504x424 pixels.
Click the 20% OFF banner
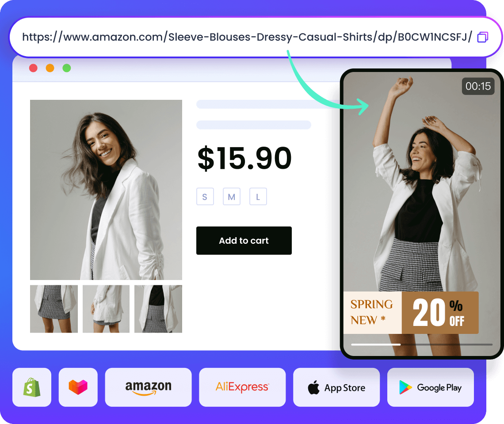coord(440,313)
